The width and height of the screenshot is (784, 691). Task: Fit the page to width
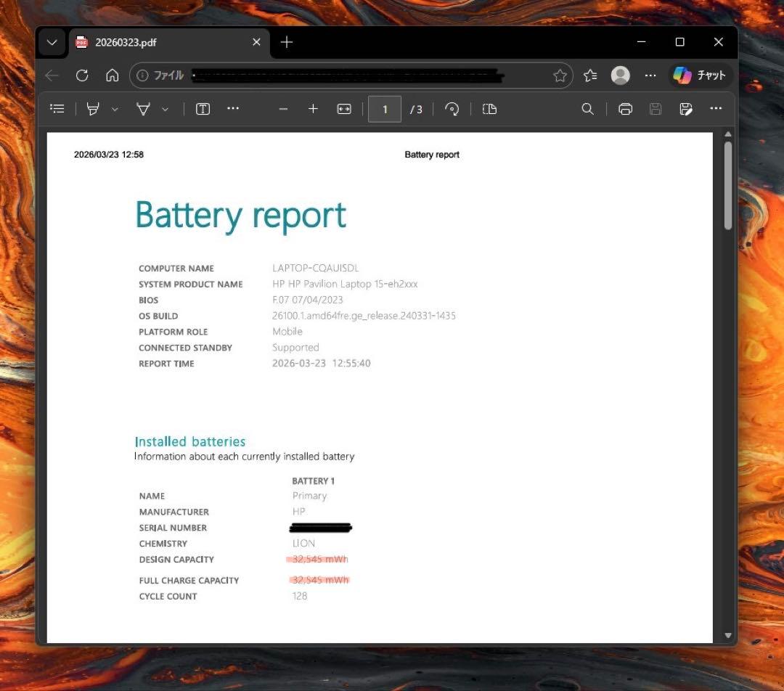(x=343, y=109)
